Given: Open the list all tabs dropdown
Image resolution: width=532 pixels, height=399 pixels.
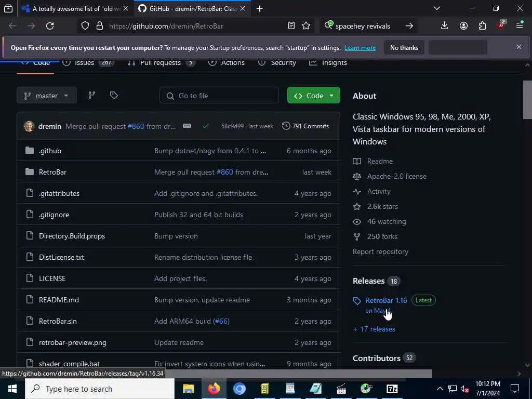Looking at the screenshot, I should [437, 8].
